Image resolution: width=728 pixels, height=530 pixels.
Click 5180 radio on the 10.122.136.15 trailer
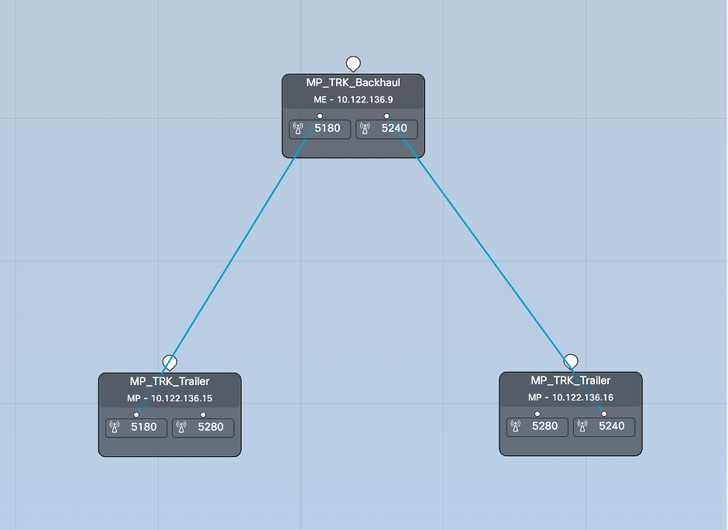click(x=136, y=428)
